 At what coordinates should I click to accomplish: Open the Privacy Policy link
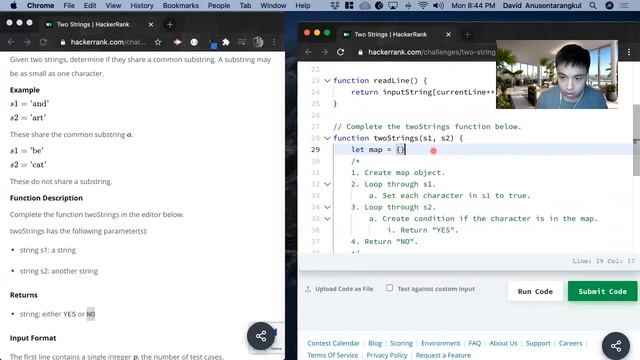387,356
